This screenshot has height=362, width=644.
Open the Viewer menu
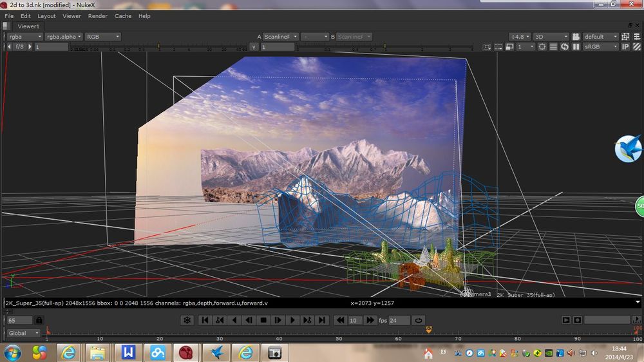tap(72, 16)
